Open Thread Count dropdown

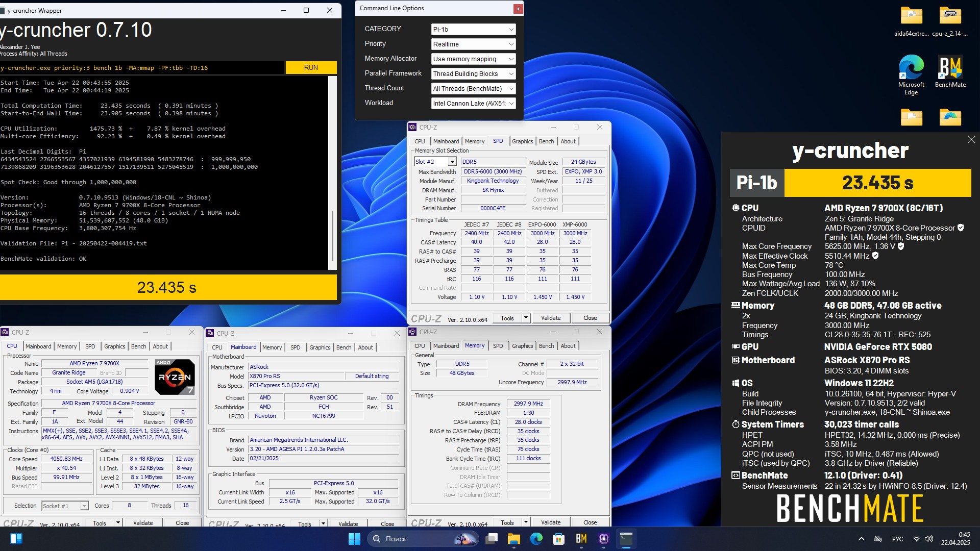tap(473, 89)
